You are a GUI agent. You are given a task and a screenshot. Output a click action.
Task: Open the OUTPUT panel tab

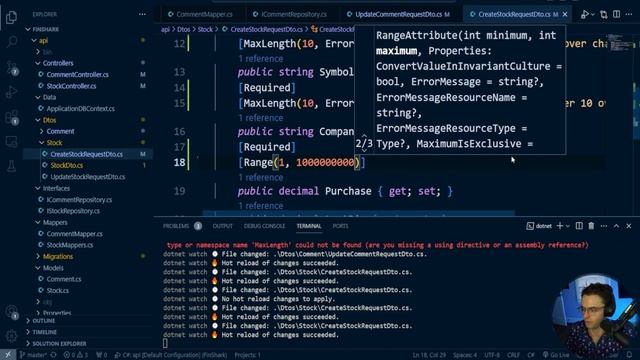(x=222, y=226)
